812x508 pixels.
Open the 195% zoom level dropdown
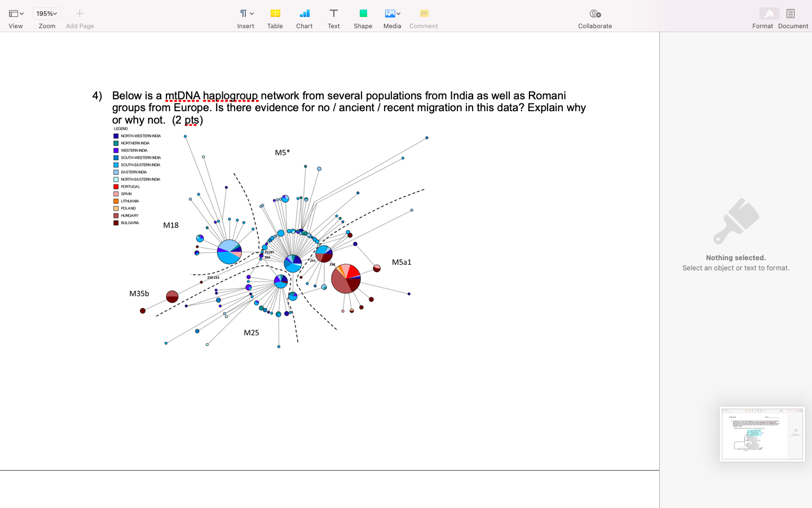pos(46,13)
